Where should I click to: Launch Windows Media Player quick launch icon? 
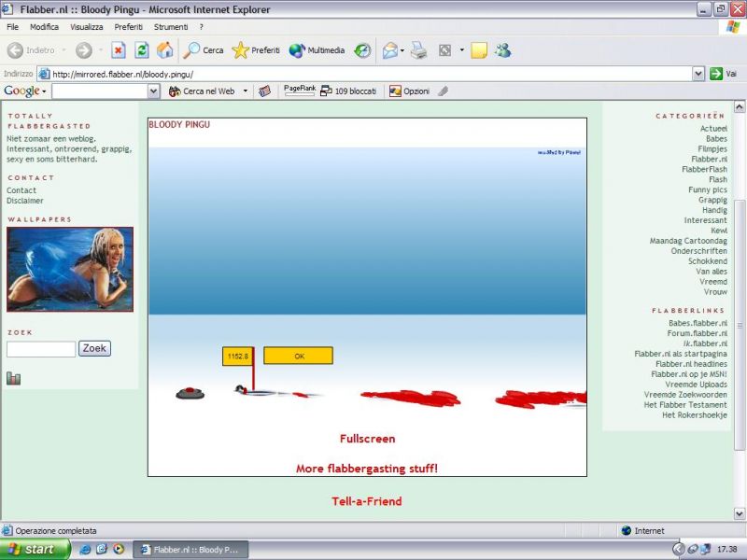[x=119, y=550]
